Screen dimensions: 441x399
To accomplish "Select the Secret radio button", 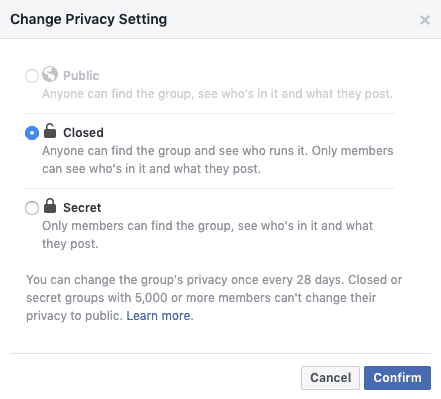I will tap(32, 208).
